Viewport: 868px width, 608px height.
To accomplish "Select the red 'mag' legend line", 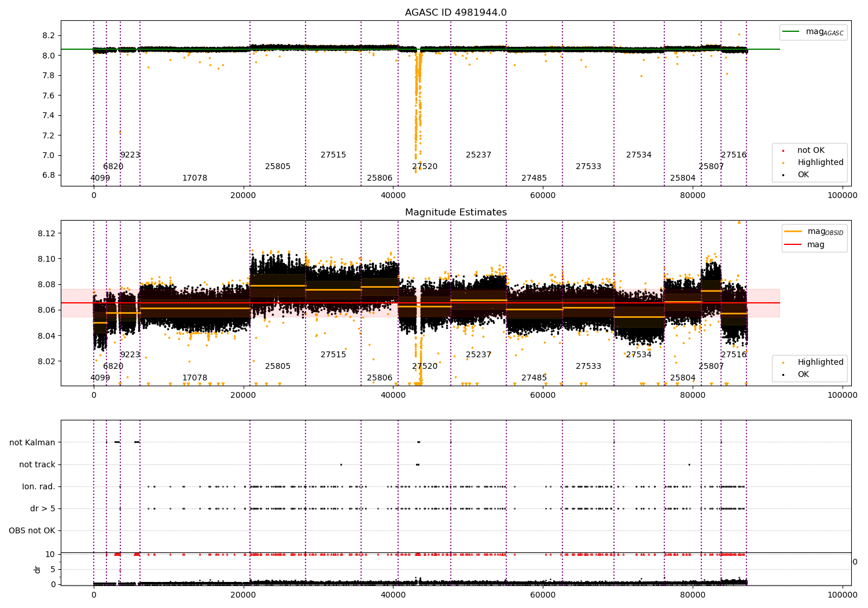I will 793,244.
